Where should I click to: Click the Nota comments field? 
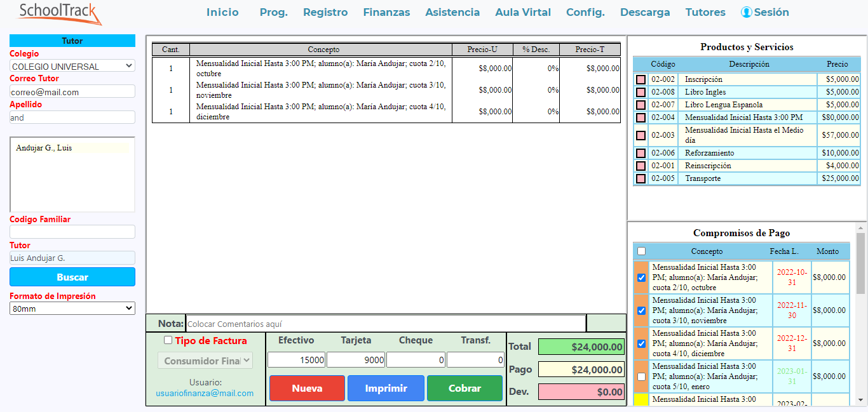(x=386, y=323)
